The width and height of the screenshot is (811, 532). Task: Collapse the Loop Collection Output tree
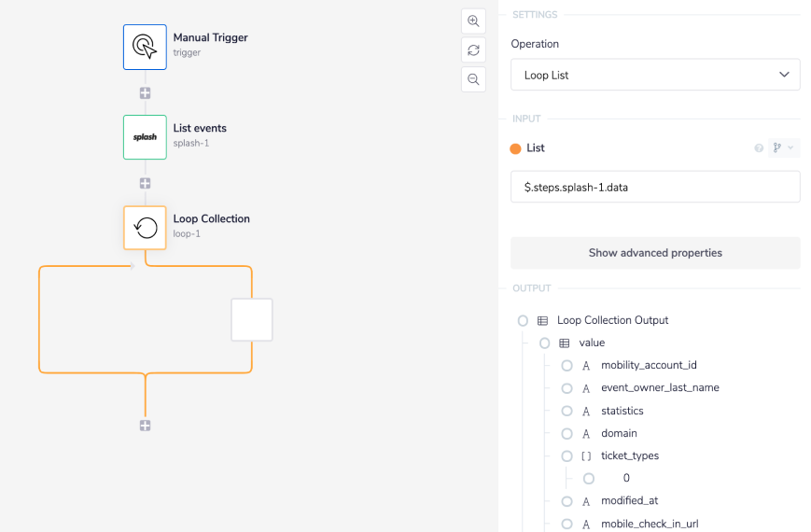tap(523, 321)
